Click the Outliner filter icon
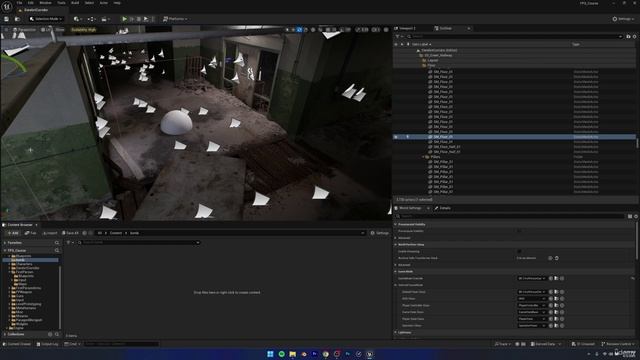 pyautogui.click(x=398, y=36)
